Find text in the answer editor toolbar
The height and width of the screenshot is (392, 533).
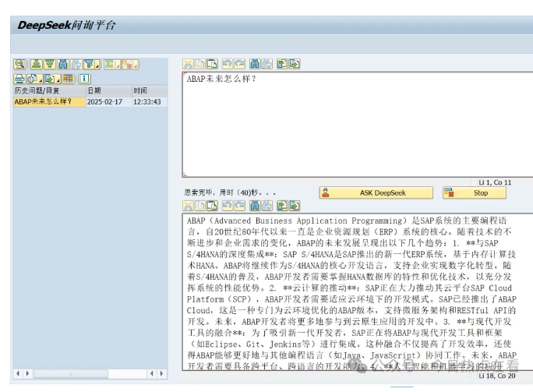(x=255, y=206)
